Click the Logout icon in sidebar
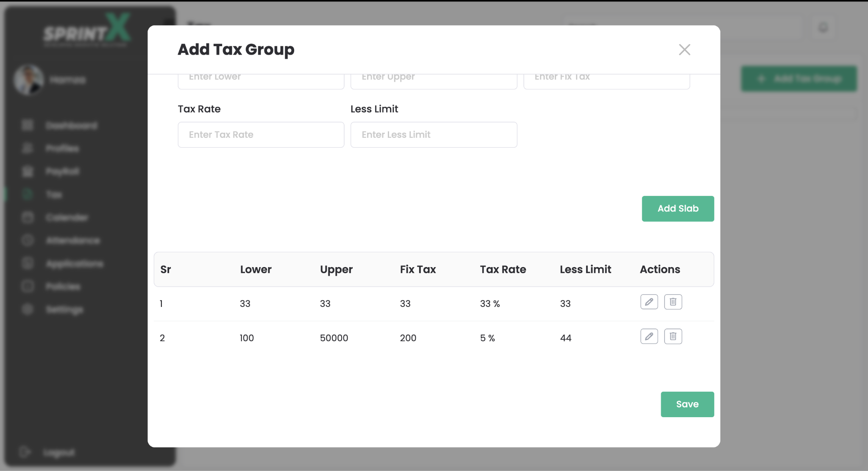 click(x=25, y=452)
